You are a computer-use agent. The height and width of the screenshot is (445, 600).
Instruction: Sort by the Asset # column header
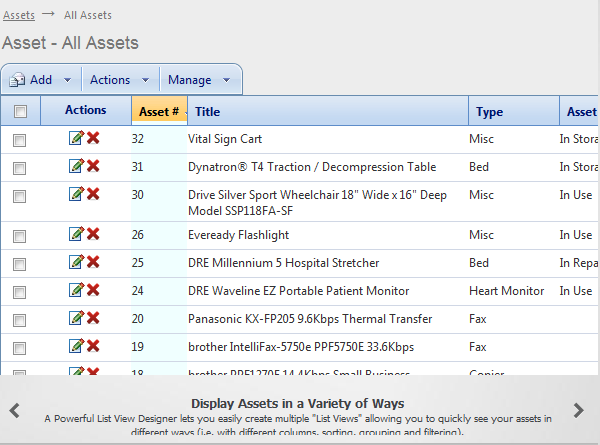pos(158,111)
